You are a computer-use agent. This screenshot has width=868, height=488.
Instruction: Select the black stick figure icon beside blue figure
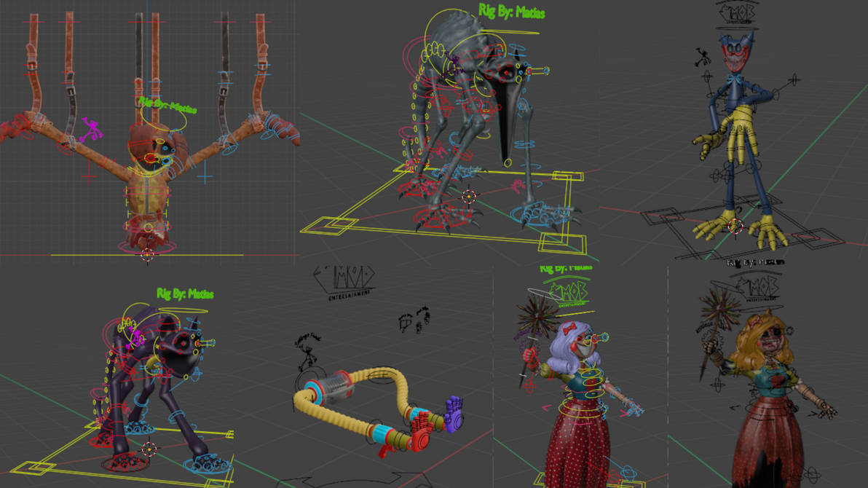(x=703, y=57)
